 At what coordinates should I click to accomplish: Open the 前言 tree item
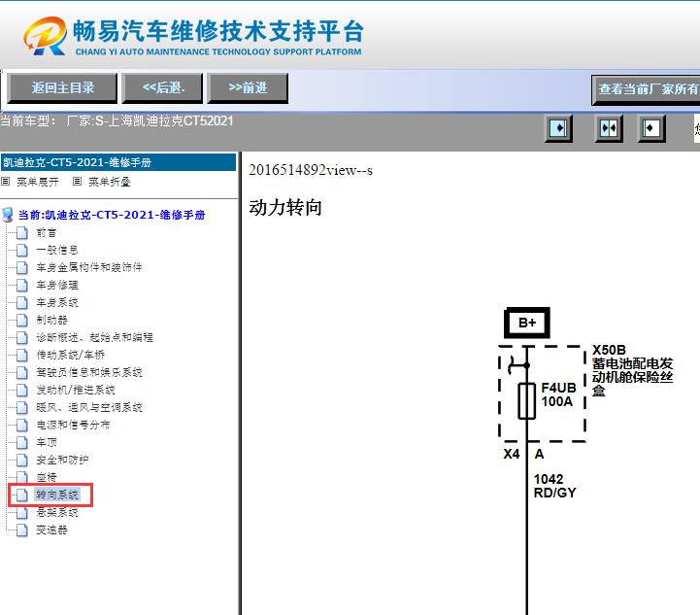[47, 233]
